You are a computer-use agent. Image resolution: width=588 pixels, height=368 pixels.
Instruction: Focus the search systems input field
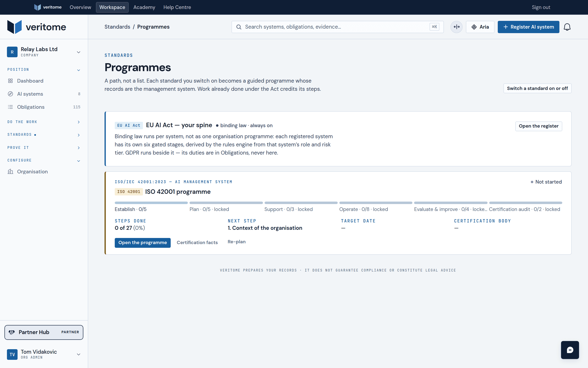[337, 27]
